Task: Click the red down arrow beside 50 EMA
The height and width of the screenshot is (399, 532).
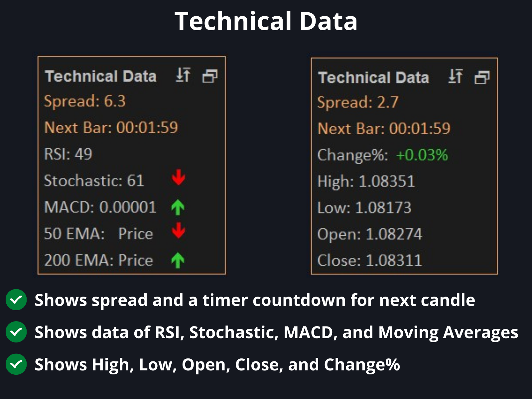Action: [x=179, y=230]
